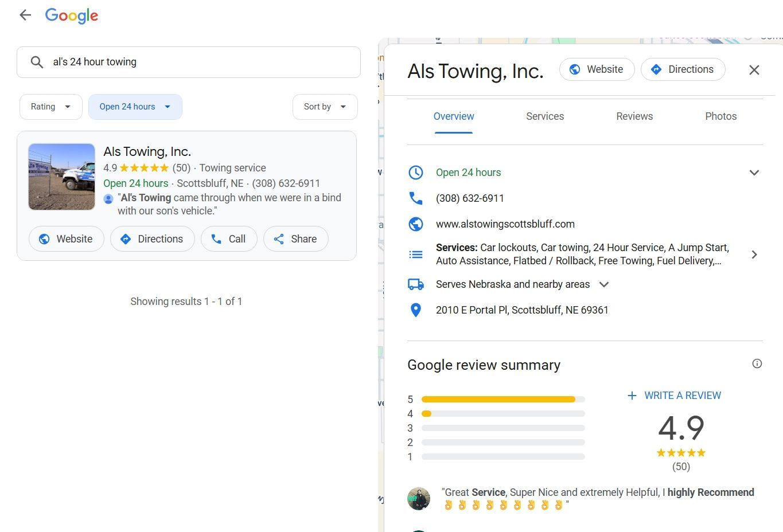Viewport: 783px width, 532px height.
Task: Click the clock hours icon
Action: (416, 173)
